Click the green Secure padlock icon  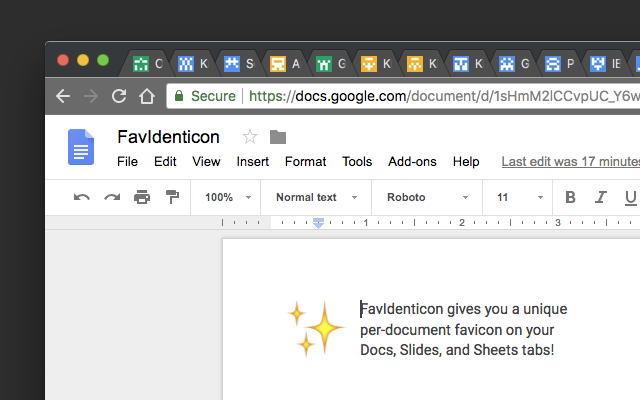tap(179, 96)
